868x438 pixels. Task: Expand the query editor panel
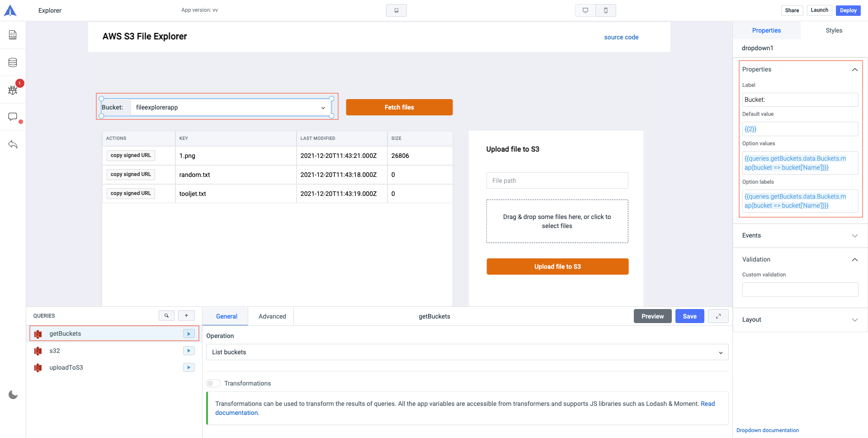click(x=718, y=316)
